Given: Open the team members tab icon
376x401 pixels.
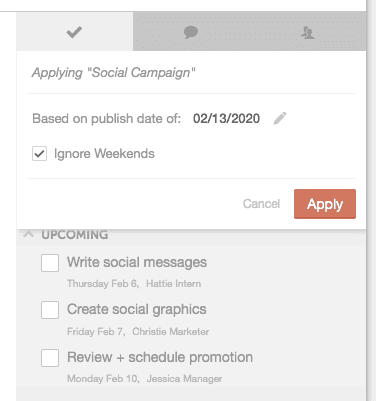Looking at the screenshot, I should tap(307, 33).
